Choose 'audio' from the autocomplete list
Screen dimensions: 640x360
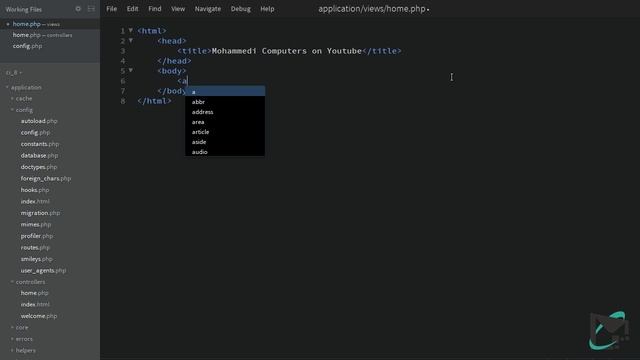click(x=225, y=152)
